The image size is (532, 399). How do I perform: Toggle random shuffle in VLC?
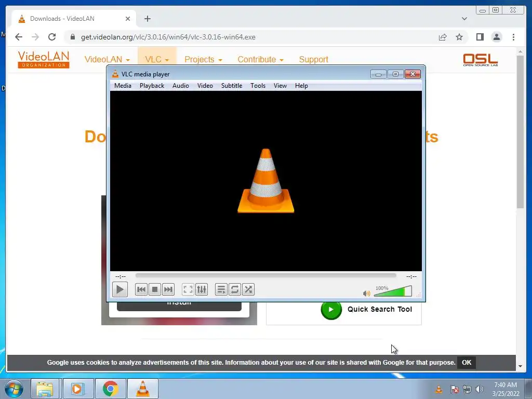click(x=248, y=289)
